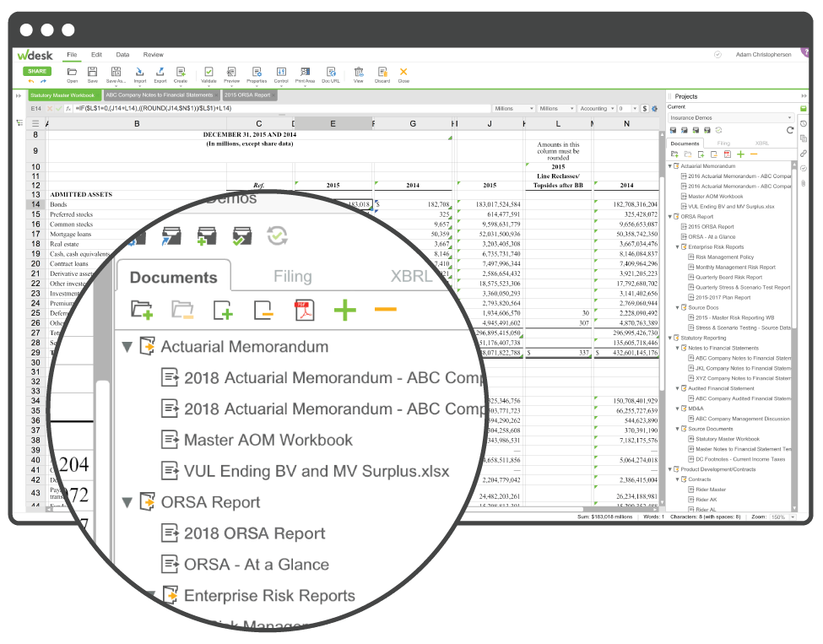
Task: Open the Edit menu
Action: (x=96, y=55)
